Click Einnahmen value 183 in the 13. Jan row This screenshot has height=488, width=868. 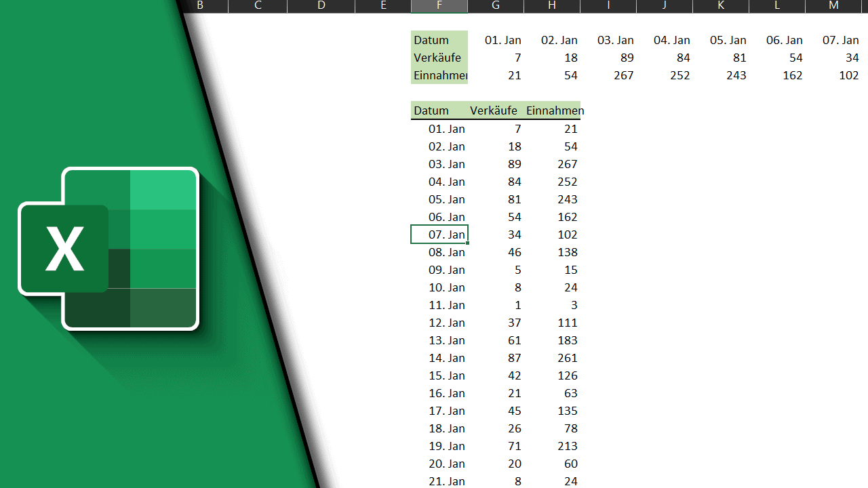coord(567,340)
